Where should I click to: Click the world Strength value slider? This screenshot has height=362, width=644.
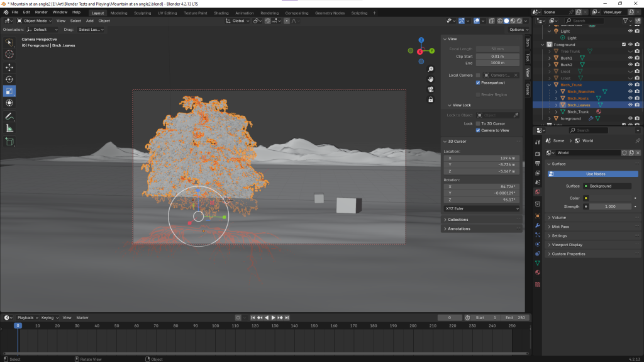(x=610, y=206)
